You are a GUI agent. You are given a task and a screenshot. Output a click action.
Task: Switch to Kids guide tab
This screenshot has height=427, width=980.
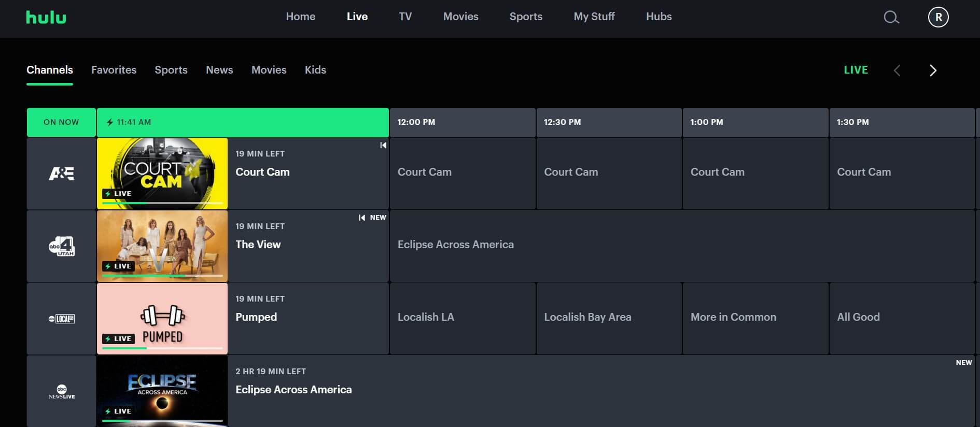pos(315,70)
